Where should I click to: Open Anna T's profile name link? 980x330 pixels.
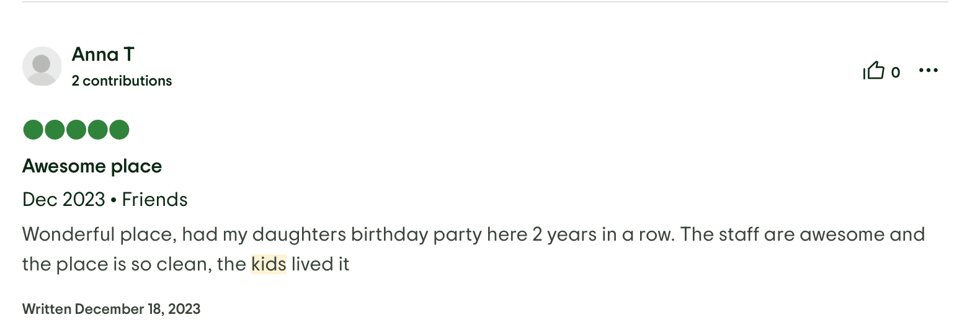tap(103, 55)
